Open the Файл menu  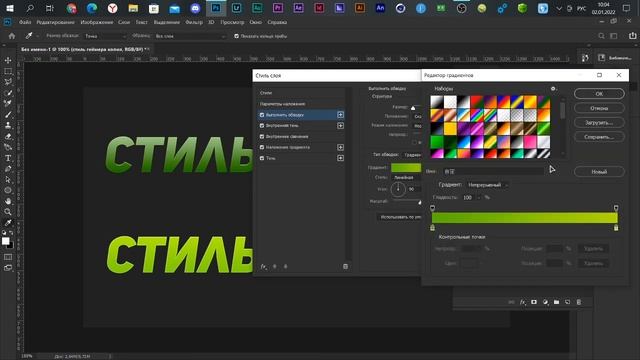[x=25, y=22]
